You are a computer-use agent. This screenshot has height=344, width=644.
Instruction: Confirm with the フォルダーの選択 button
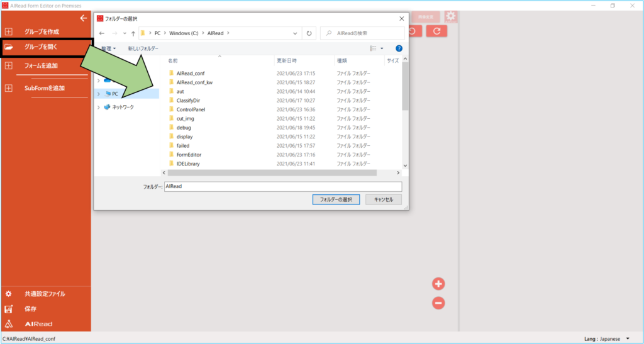(336, 199)
